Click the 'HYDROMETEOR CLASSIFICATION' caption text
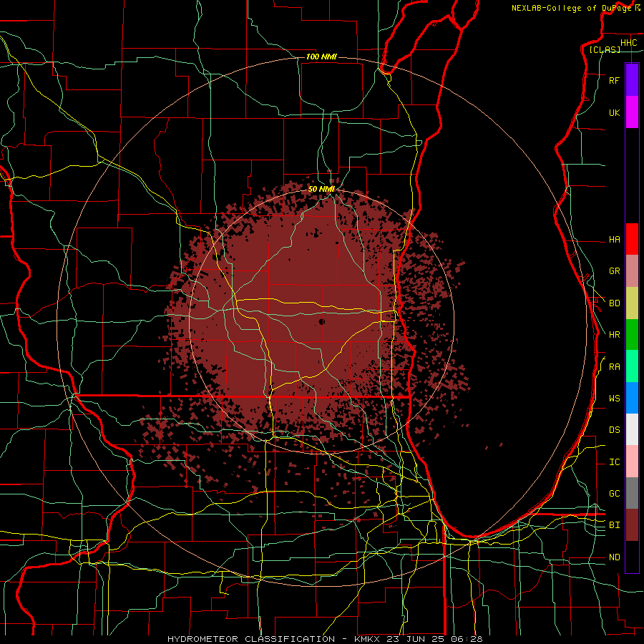The image size is (644, 644). (x=251, y=639)
